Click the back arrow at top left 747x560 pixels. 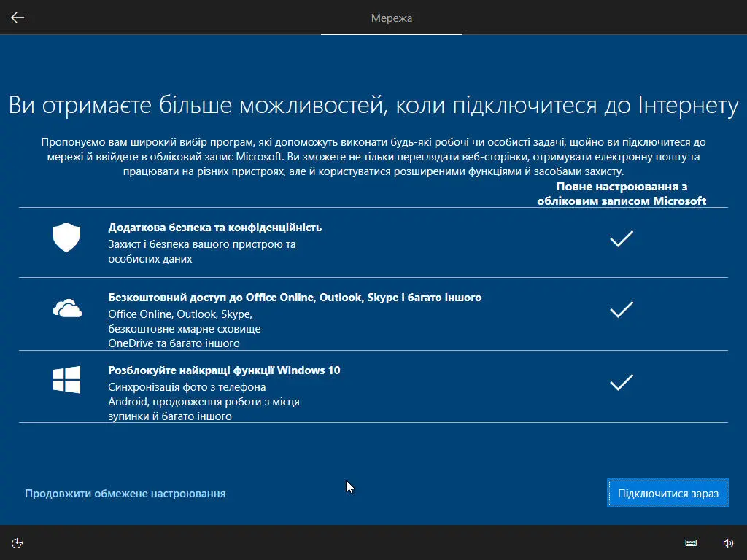(18, 17)
